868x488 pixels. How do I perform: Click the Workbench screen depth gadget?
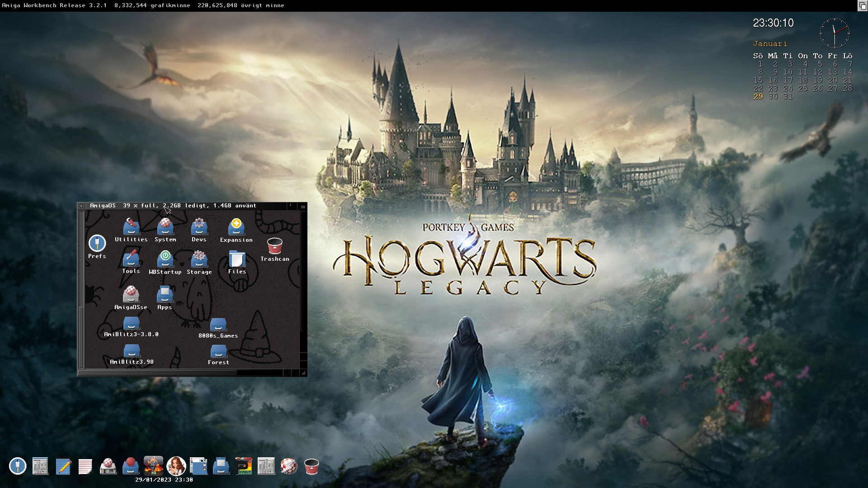[863, 5]
